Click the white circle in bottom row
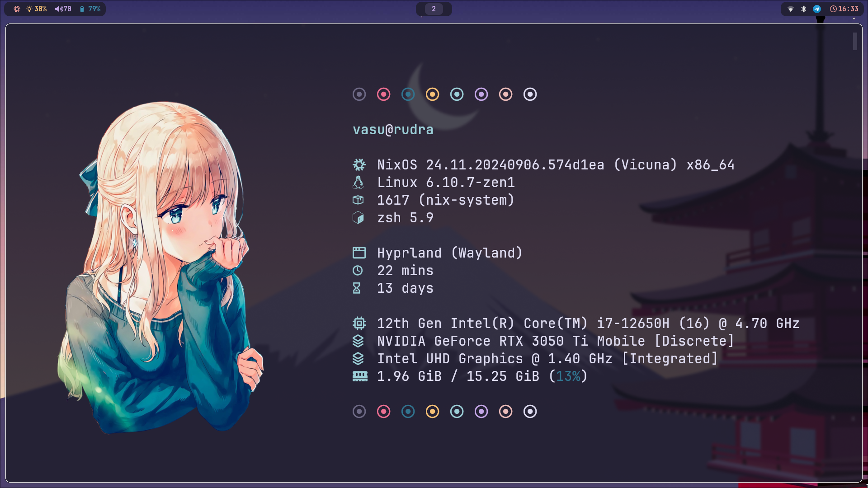The width and height of the screenshot is (868, 488). (530, 412)
